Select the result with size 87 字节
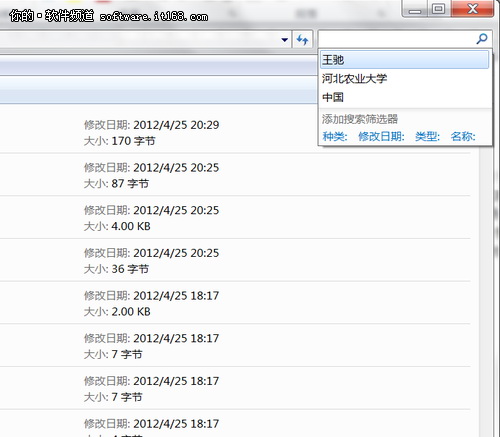Viewport: 500px width, 437px height. click(x=235, y=175)
